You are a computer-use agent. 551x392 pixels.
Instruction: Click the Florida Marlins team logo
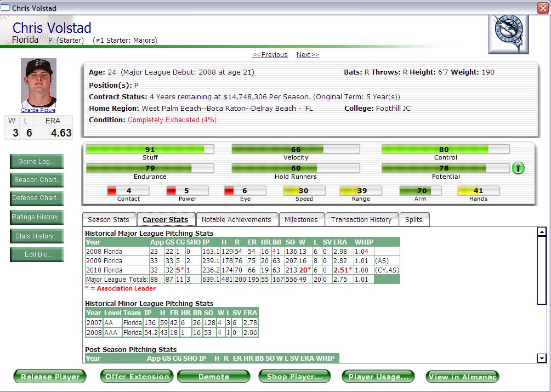pos(508,34)
